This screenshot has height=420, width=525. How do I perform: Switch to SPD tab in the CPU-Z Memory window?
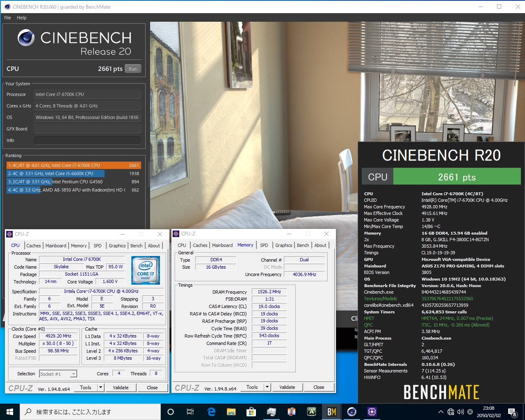click(x=264, y=245)
